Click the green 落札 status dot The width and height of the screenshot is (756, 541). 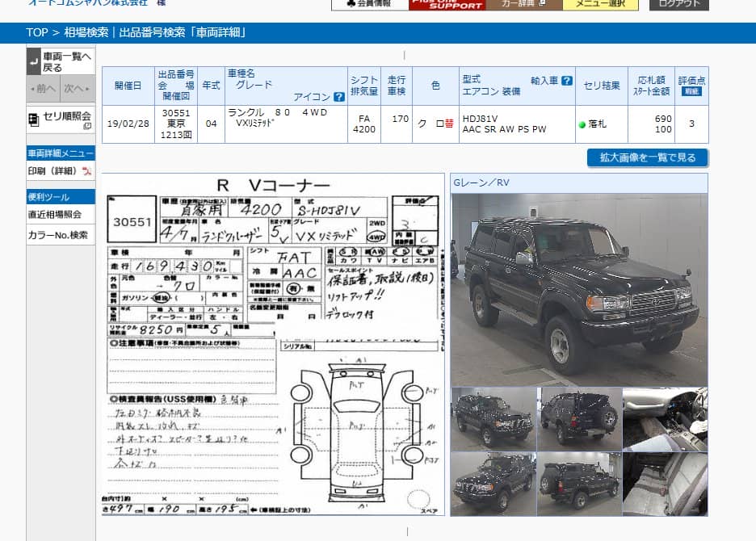(x=582, y=125)
